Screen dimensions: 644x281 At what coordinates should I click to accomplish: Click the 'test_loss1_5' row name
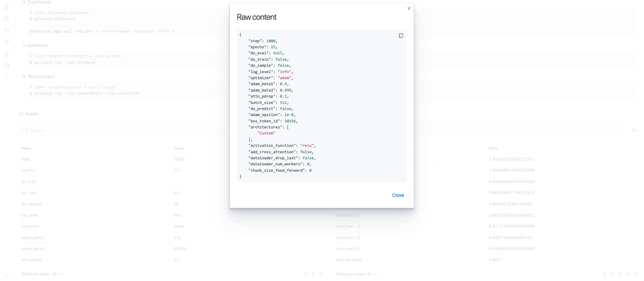[x=348, y=249]
